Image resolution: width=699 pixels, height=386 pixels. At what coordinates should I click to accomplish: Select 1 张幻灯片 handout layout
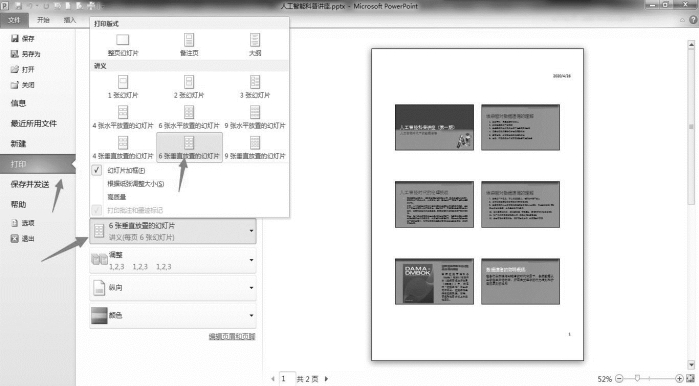(123, 87)
